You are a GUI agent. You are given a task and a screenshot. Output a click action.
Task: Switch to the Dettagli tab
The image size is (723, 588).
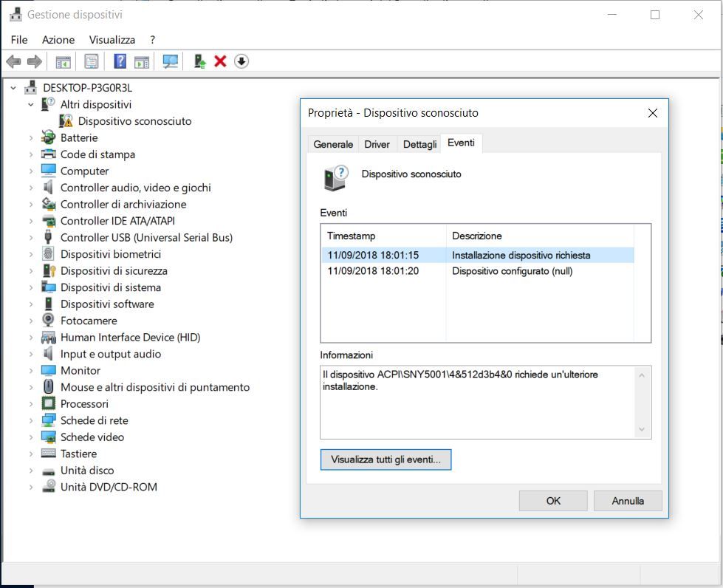(419, 144)
